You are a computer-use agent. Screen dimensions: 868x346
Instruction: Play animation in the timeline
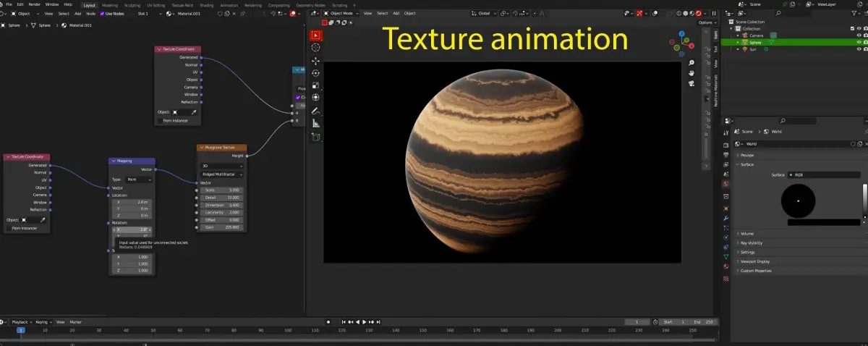[x=365, y=321]
